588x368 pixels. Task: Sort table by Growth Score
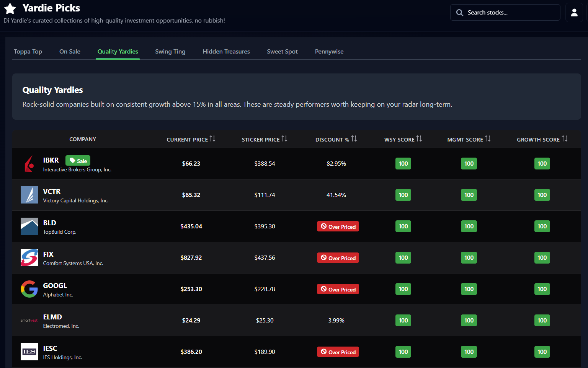542,139
